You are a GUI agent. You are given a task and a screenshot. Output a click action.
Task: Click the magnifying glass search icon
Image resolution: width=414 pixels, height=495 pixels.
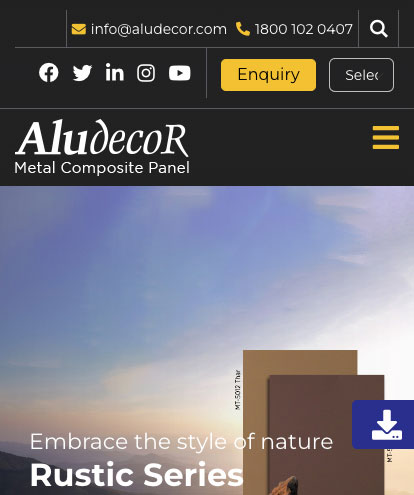(x=379, y=29)
